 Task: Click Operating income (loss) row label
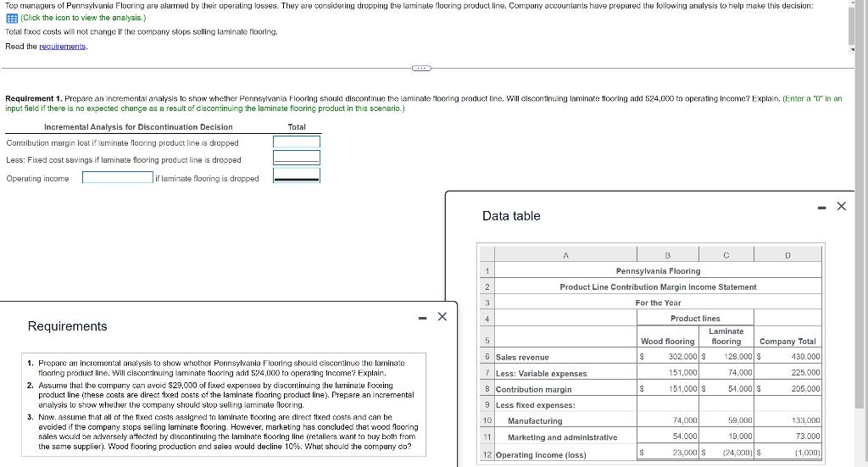coord(541,455)
